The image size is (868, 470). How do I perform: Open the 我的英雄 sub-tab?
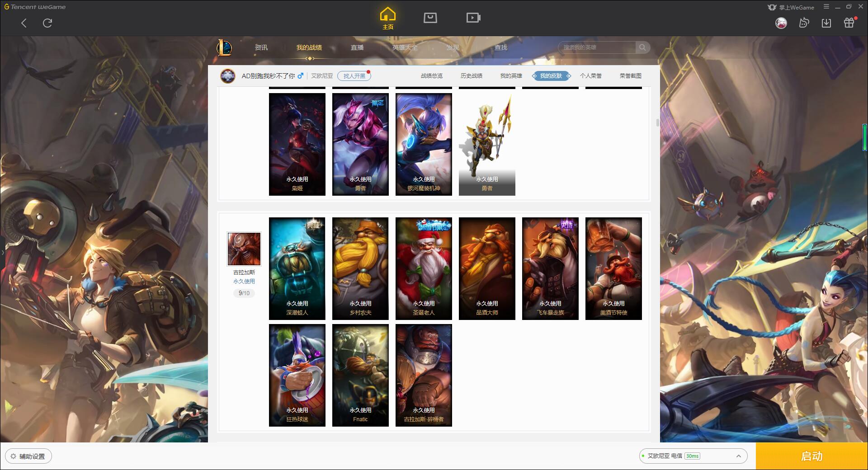tap(511, 76)
